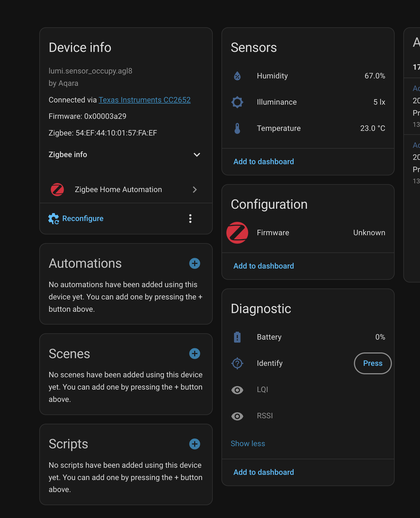Image resolution: width=420 pixels, height=518 pixels.
Task: Toggle visibility of the LQI entity
Action: tap(237, 390)
